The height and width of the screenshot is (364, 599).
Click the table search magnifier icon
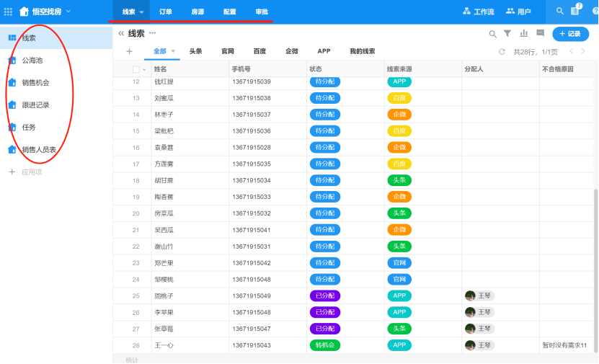[493, 34]
